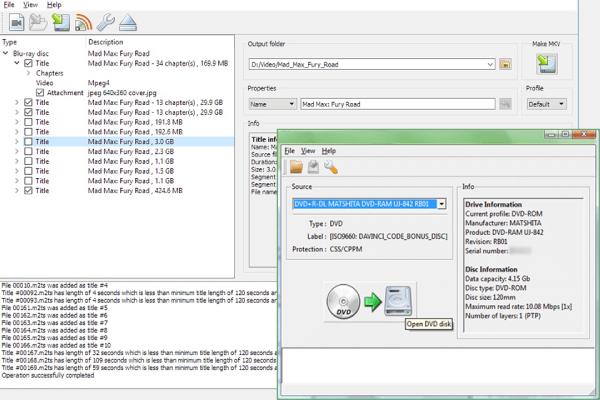Screen dimensions: 600x400
Task: Collapse the Blu-ray disc tree node
Action: (x=5, y=53)
